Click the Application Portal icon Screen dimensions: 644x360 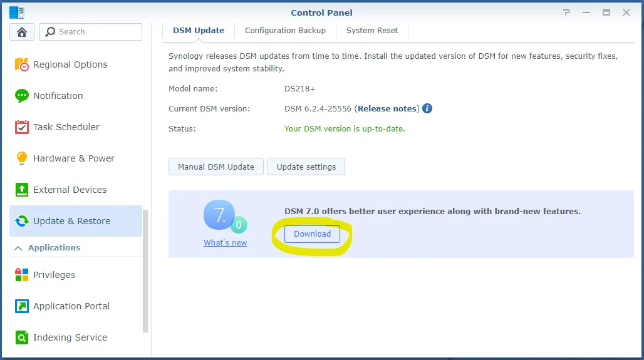click(x=22, y=306)
